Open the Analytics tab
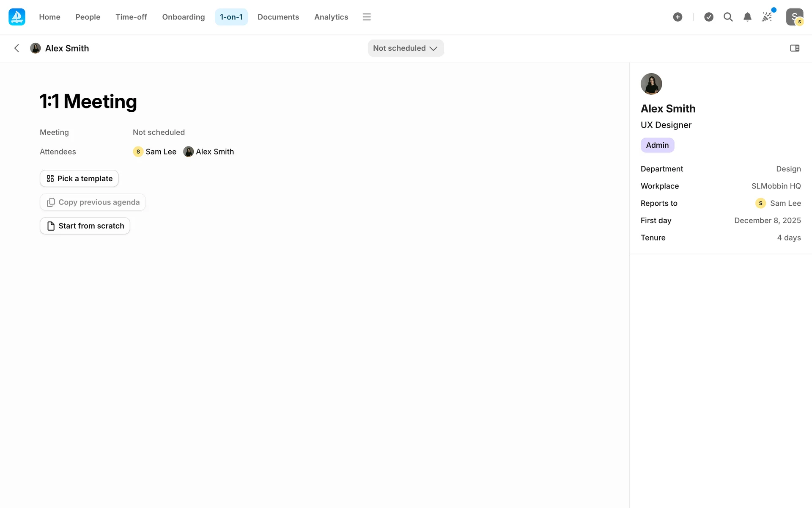Screen dimensions: 812x508 tap(331, 17)
